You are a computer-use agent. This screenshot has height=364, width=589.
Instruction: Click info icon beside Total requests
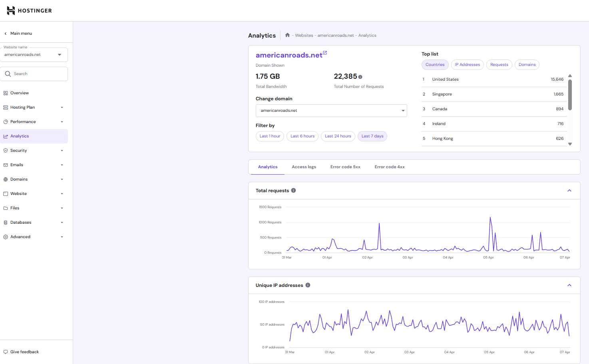[x=293, y=191]
